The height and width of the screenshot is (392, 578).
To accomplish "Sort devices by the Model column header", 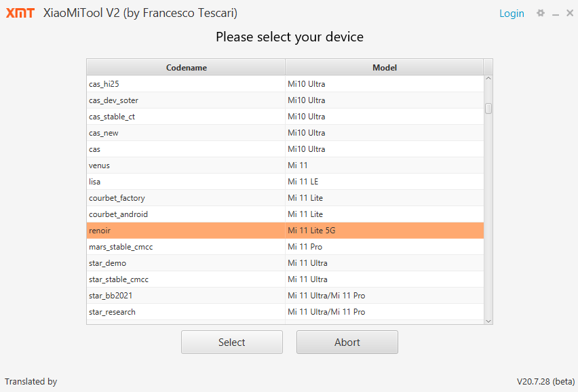I will 384,67.
